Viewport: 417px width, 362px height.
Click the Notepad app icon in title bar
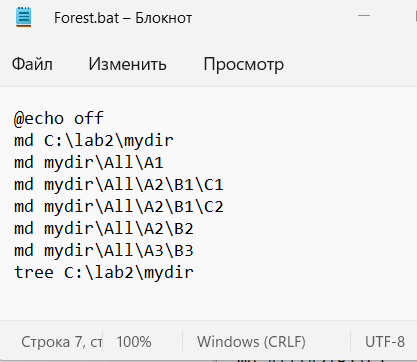pyautogui.click(x=23, y=17)
